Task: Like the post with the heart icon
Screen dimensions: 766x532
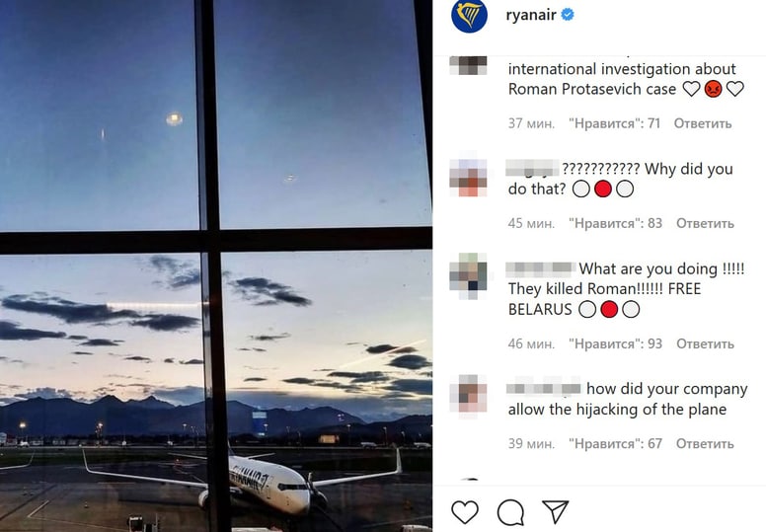Action: click(x=465, y=512)
